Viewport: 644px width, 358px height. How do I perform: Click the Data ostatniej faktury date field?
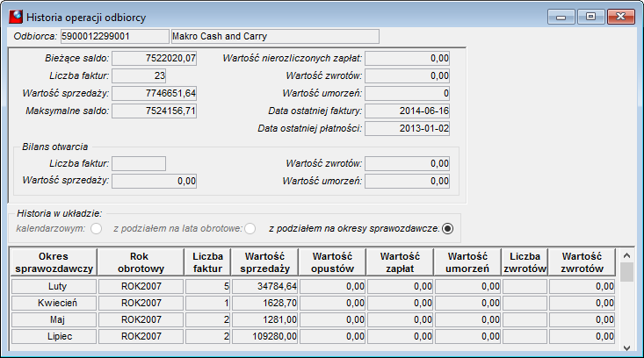coord(407,111)
